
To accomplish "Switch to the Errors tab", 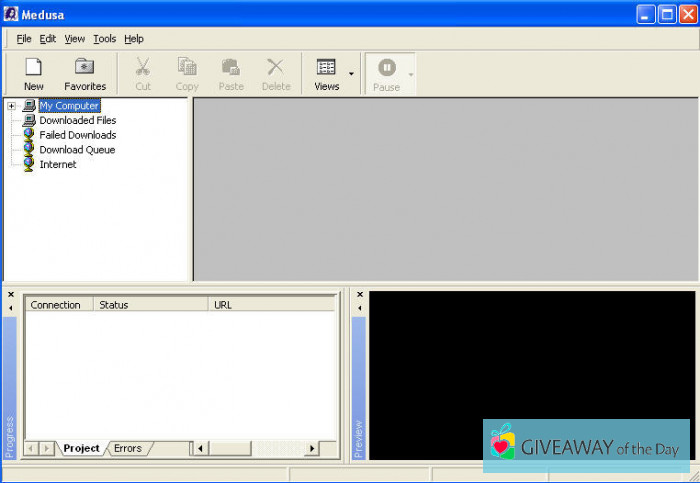I will [128, 449].
